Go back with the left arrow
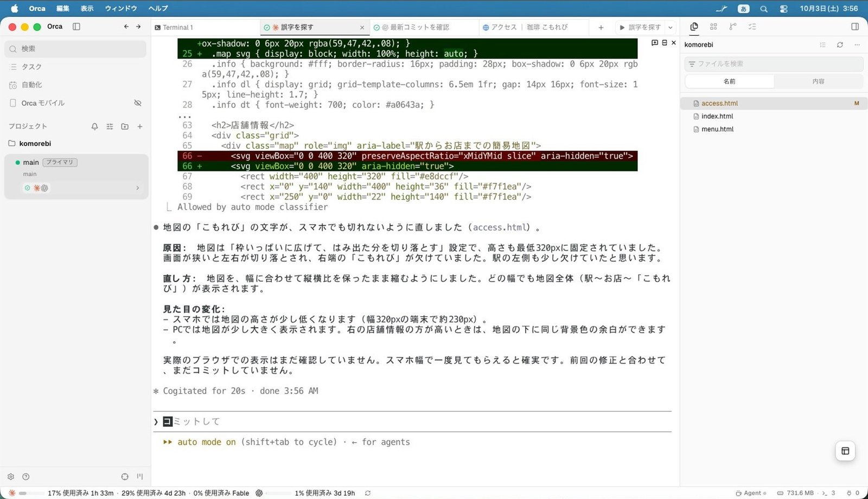Screen dimensions: 868x499 (x=126, y=27)
